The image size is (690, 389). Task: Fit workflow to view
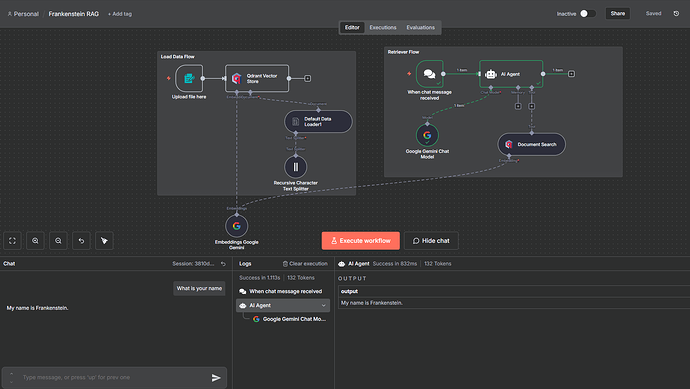(12, 241)
